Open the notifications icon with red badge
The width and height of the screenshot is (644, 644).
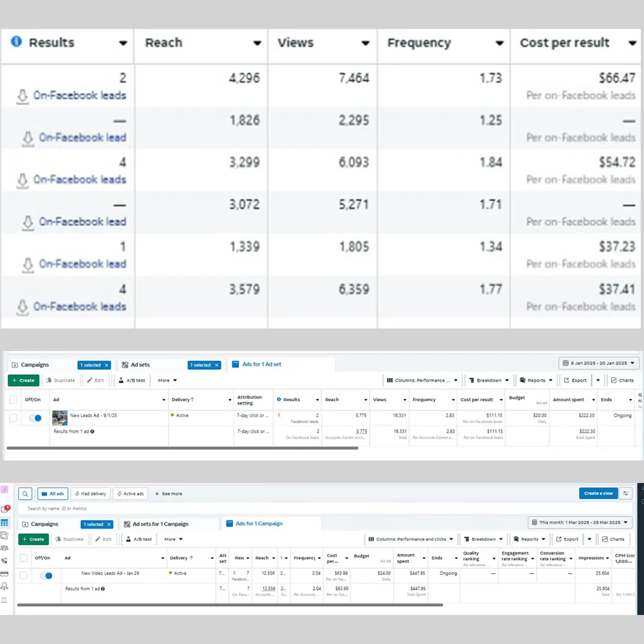coord(5,509)
